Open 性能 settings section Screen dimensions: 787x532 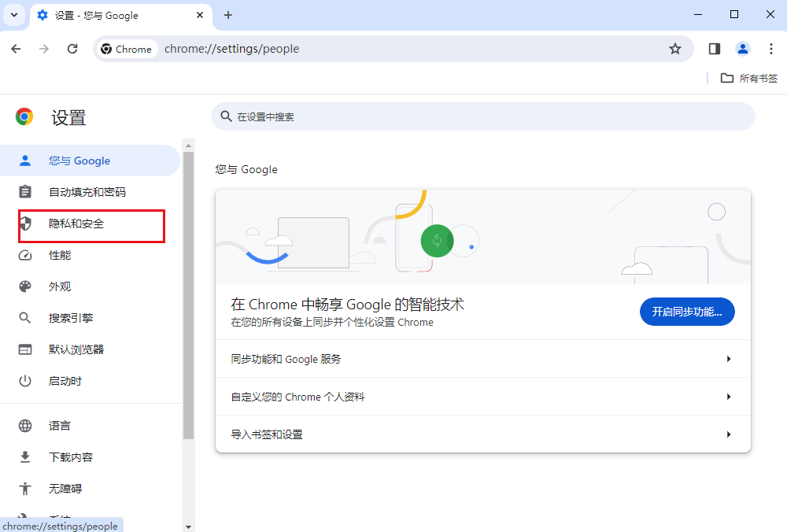click(x=90, y=255)
